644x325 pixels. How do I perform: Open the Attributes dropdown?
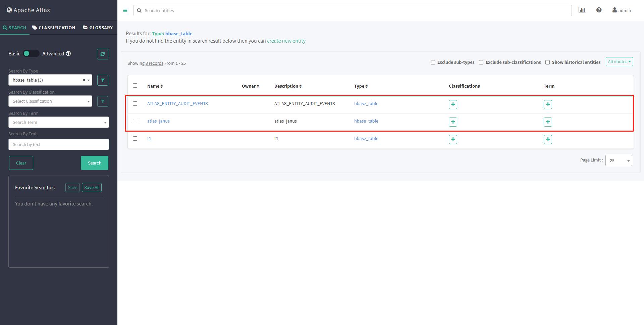pyautogui.click(x=619, y=61)
